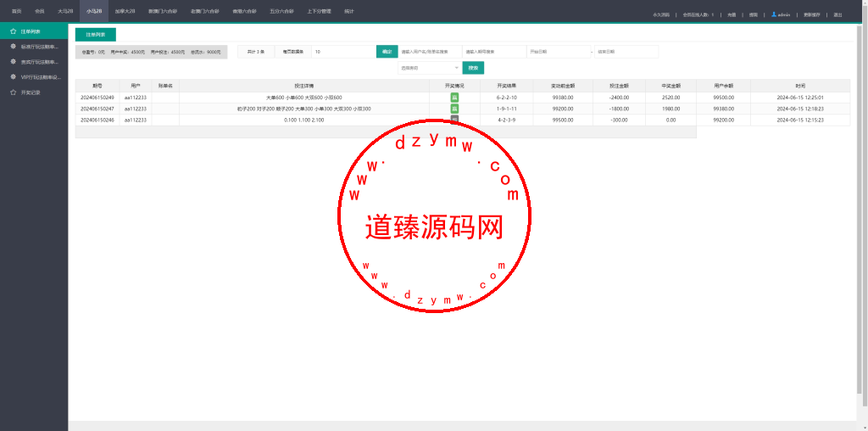This screenshot has width=868, height=431.
Task: Click issue number 202406150247 cell
Action: tap(97, 109)
